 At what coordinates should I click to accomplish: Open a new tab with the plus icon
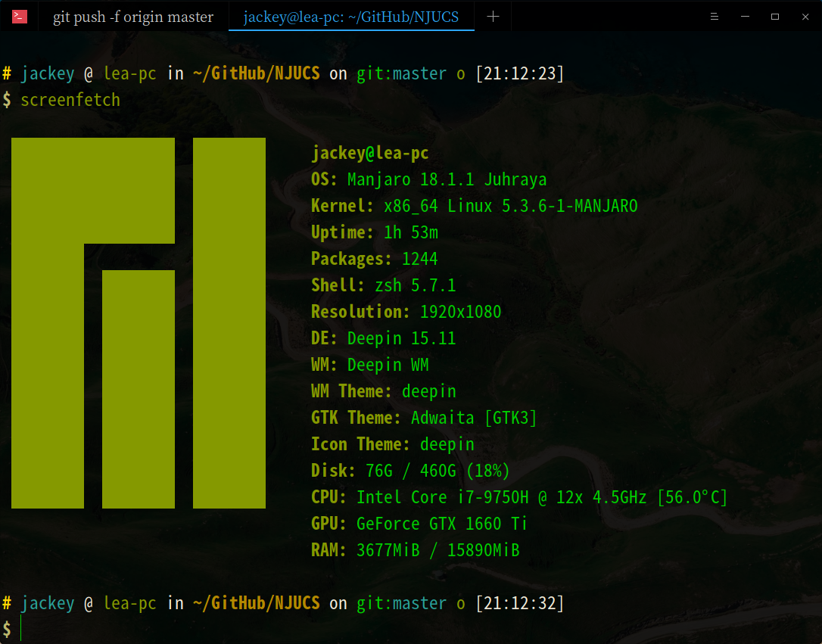click(493, 17)
